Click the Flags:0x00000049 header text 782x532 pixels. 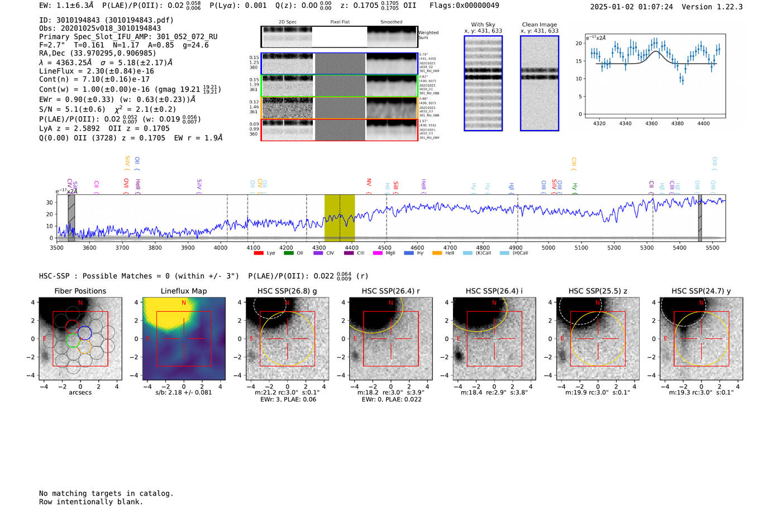coord(464,6)
